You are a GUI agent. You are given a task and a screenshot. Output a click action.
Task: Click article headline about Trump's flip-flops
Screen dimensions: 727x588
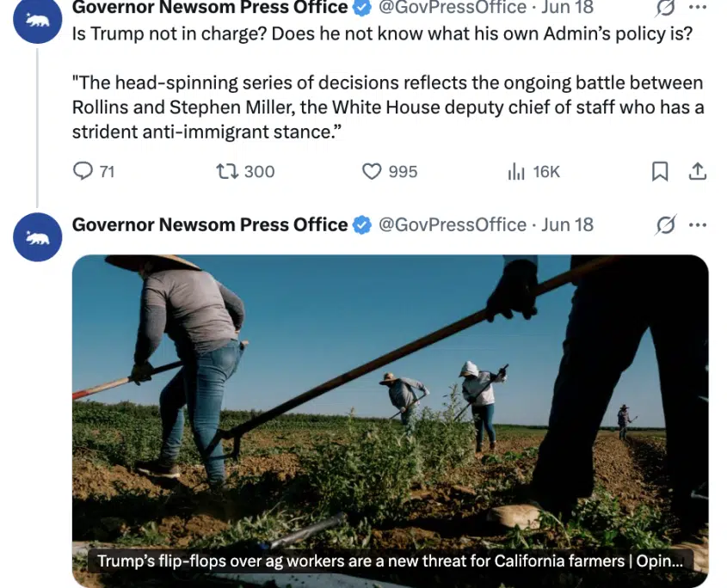click(x=390, y=561)
